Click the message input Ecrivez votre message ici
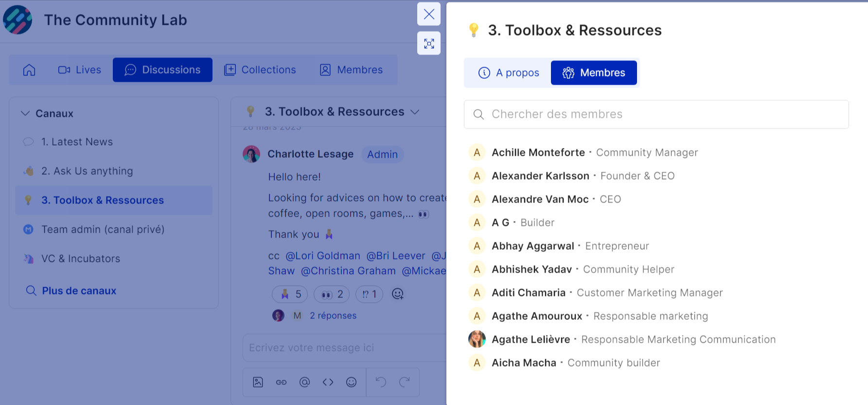 tap(344, 348)
